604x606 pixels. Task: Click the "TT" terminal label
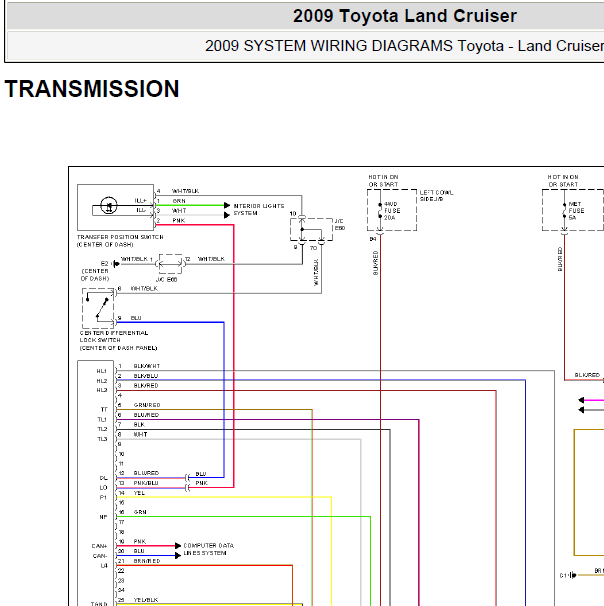(x=104, y=409)
